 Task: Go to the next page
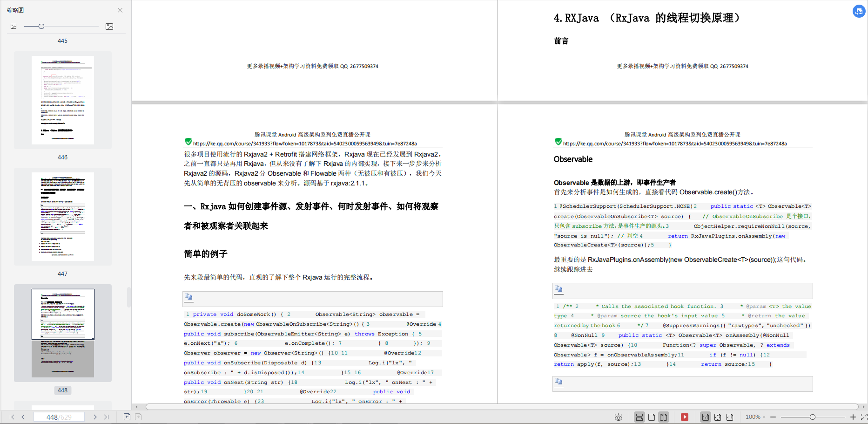95,417
